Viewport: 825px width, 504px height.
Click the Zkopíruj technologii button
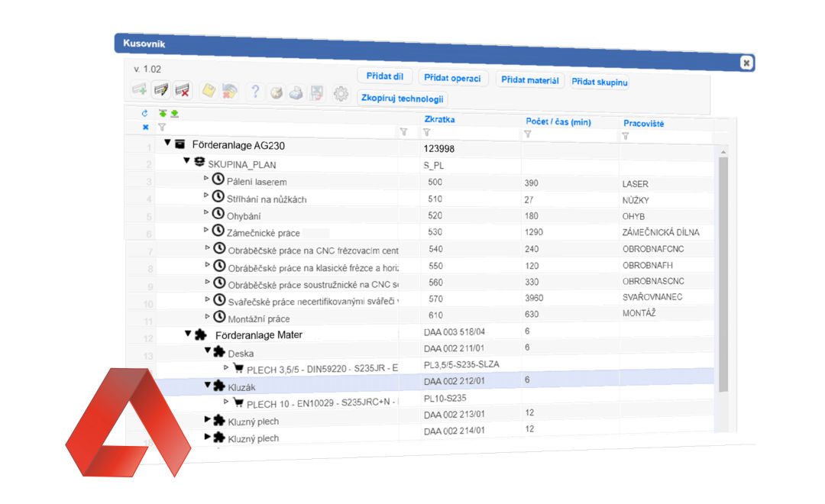pyautogui.click(x=401, y=99)
